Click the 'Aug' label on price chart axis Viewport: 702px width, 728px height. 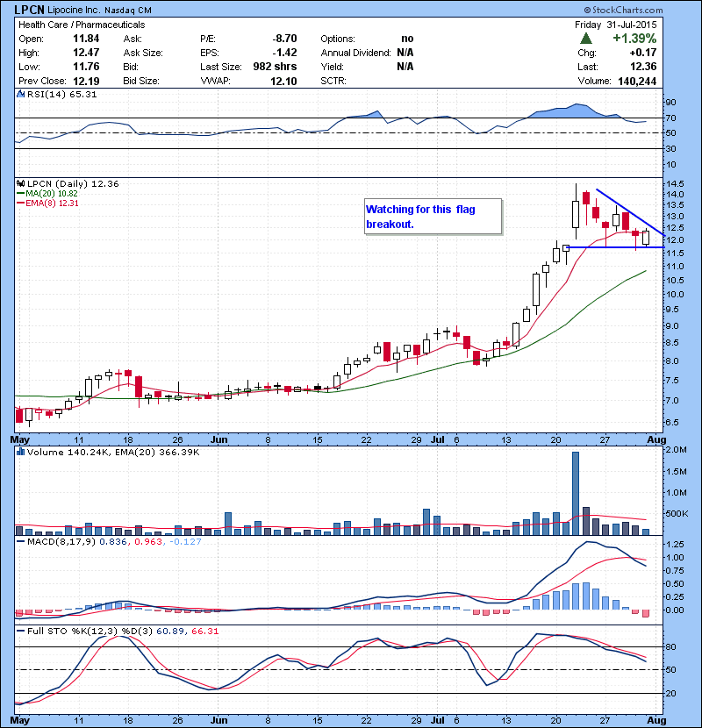656,439
